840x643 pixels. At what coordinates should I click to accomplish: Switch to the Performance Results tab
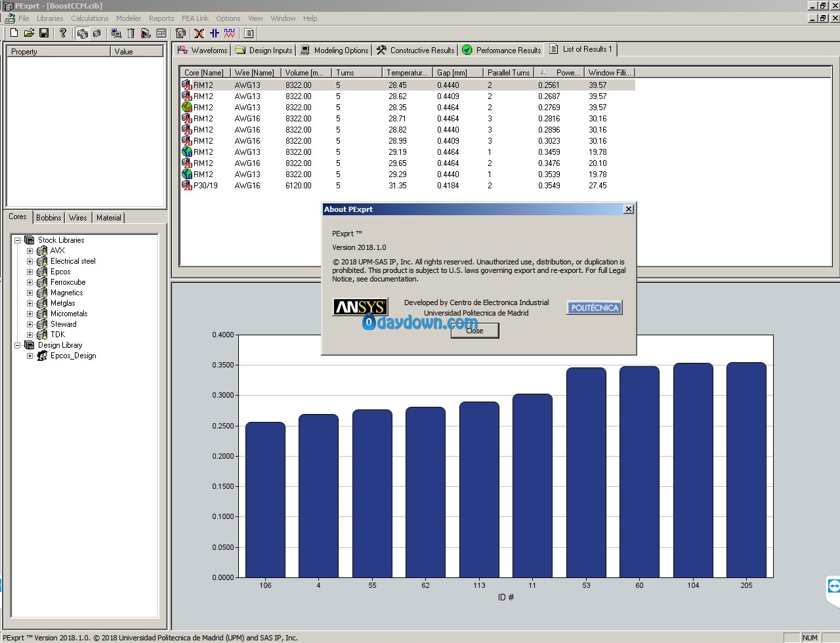click(502, 51)
